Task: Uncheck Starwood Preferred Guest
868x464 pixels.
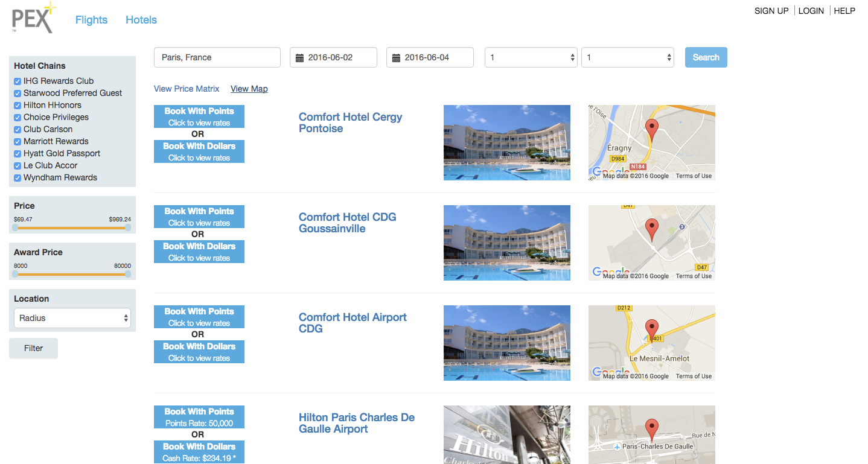Action: (18, 93)
